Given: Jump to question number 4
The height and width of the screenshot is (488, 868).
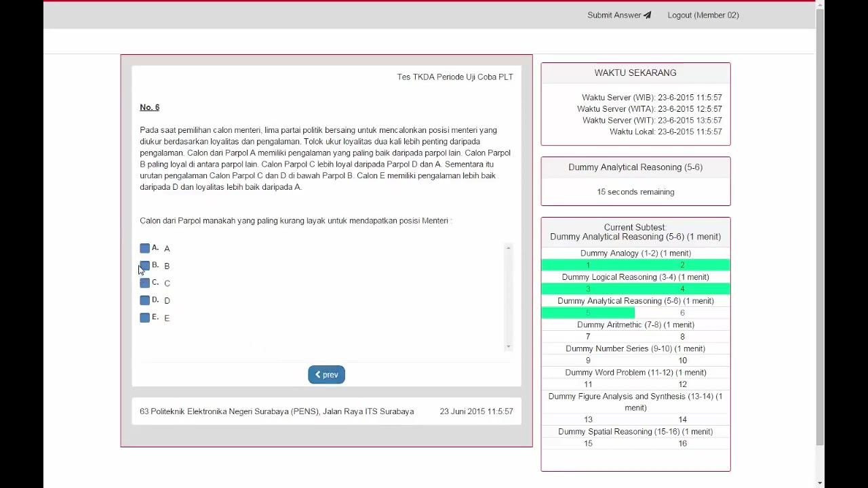Looking at the screenshot, I should (x=682, y=289).
